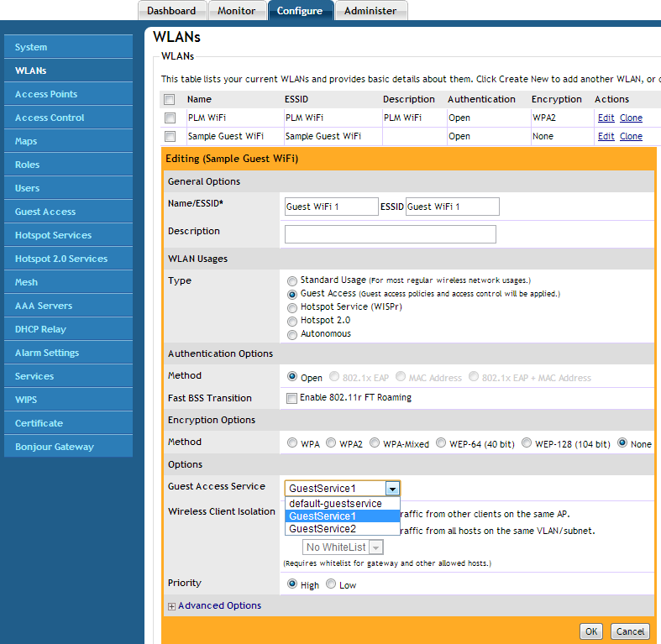Viewport: 661px width, 644px height.
Task: Open AAA Servers section
Action: tap(68, 306)
